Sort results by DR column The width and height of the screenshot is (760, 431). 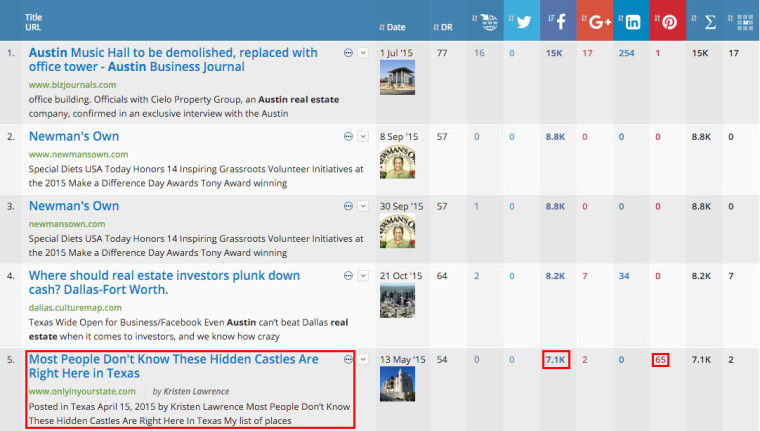pyautogui.click(x=443, y=27)
